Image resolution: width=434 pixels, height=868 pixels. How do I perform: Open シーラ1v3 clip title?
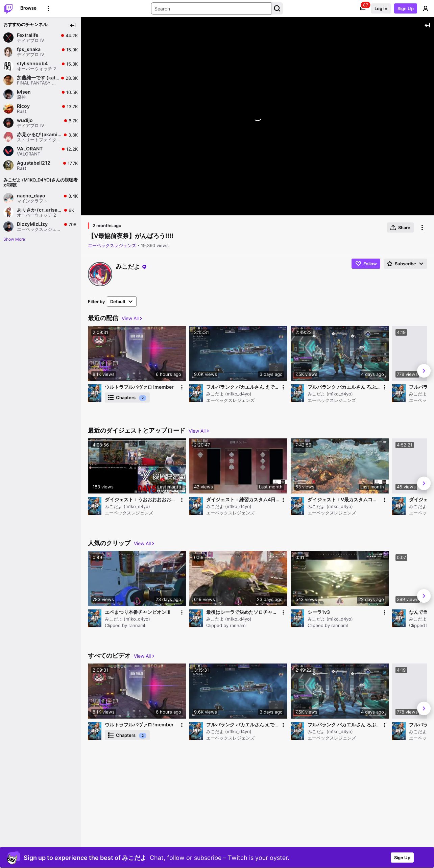click(319, 612)
